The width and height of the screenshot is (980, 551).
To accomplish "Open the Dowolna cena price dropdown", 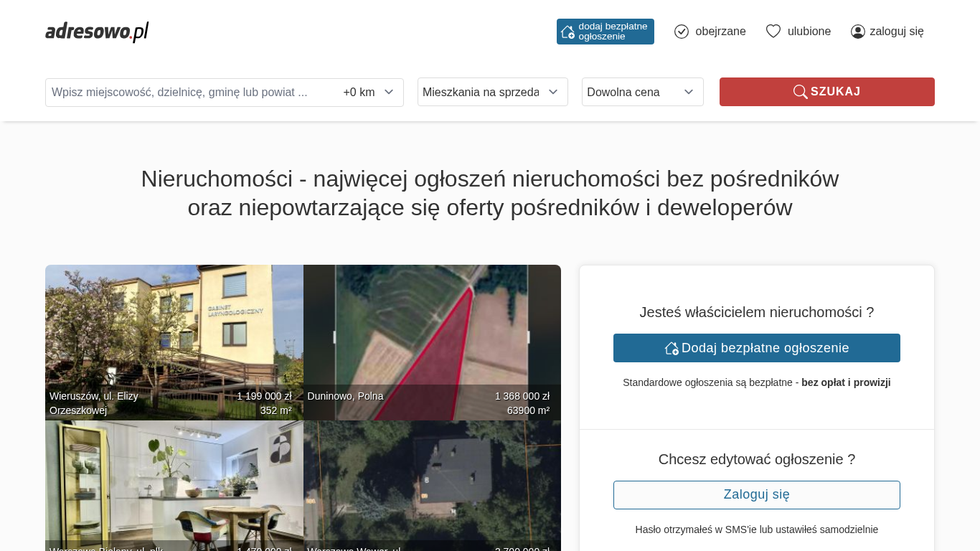I will pyautogui.click(x=642, y=92).
